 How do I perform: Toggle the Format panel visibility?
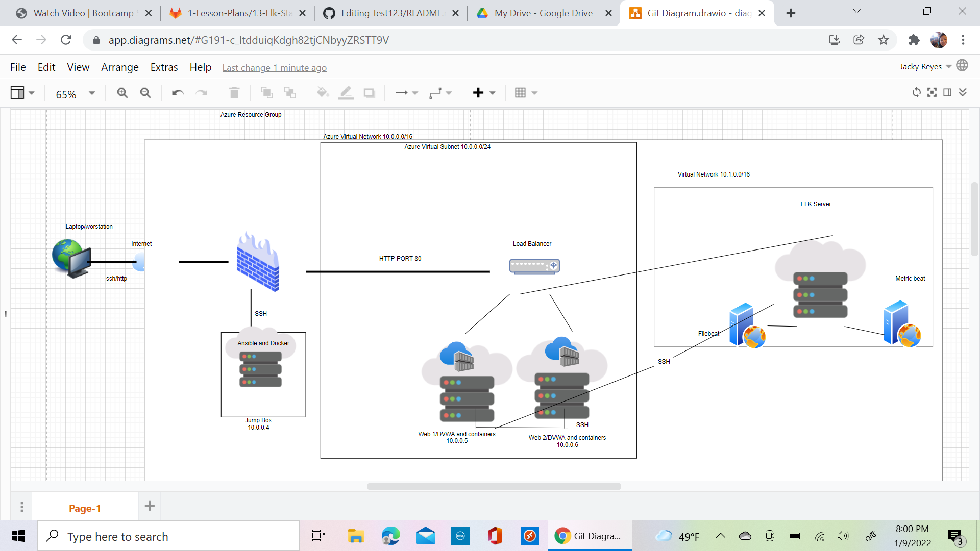[x=947, y=92]
